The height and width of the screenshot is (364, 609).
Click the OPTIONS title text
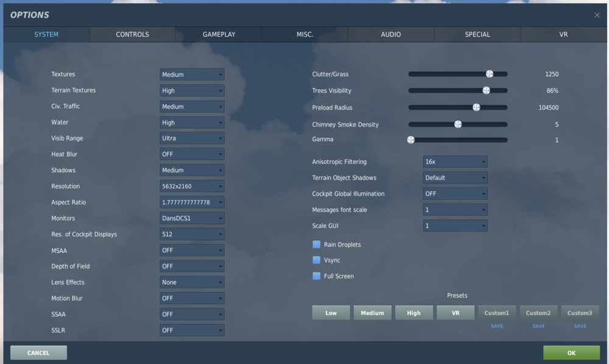point(29,15)
